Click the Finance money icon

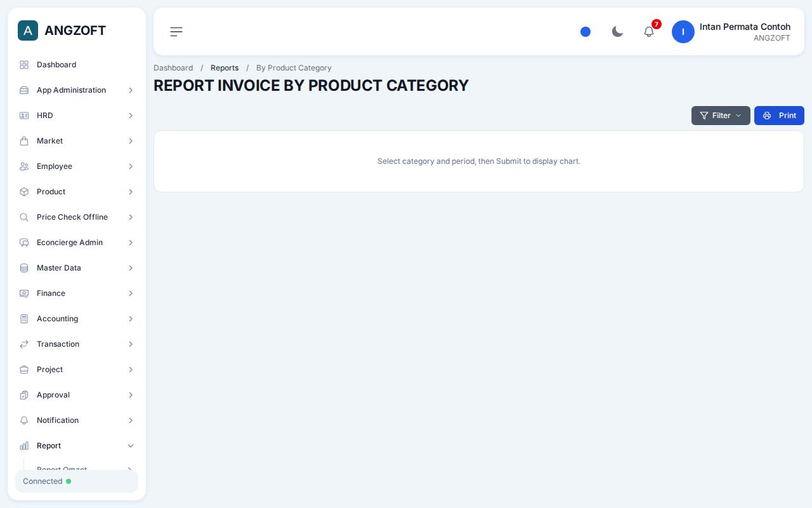[24, 293]
